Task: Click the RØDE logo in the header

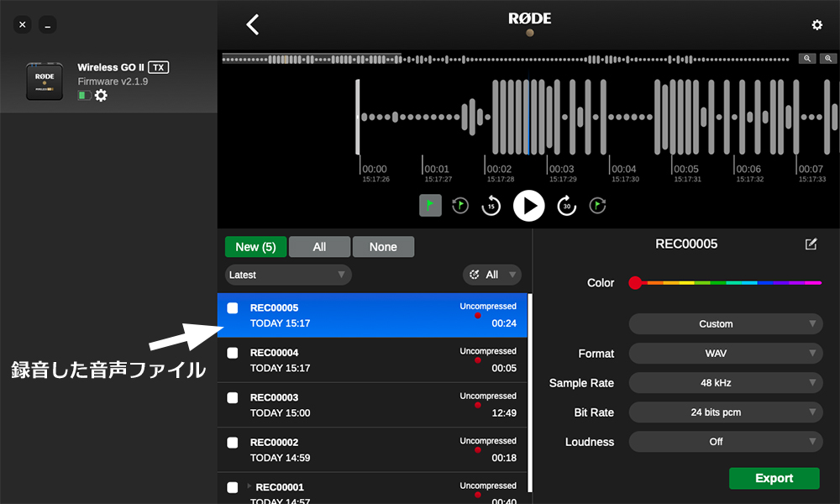Action: click(529, 18)
